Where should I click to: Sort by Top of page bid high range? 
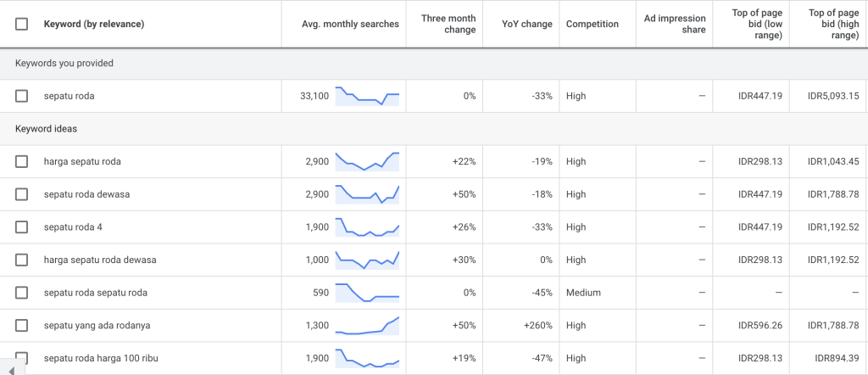click(x=833, y=24)
